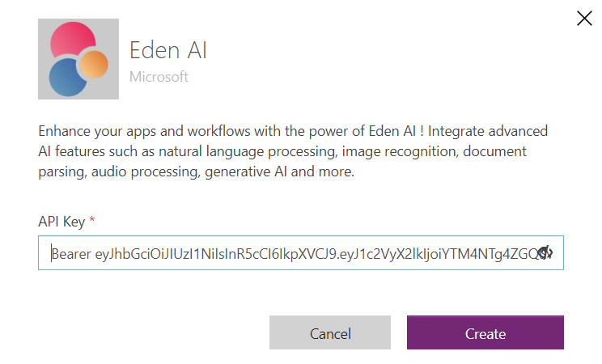Place cursor on the word Bearer in the field
Viewport: 602px width, 364px height.
[71, 254]
